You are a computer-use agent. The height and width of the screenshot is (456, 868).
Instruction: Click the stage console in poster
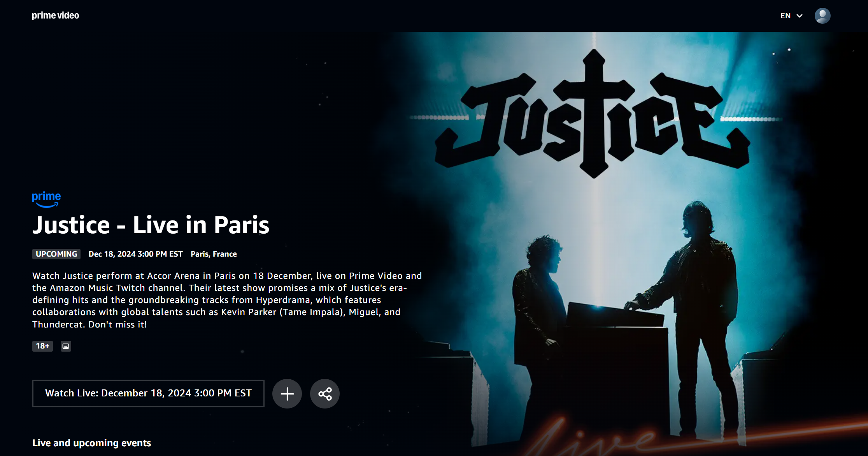[x=615, y=315]
